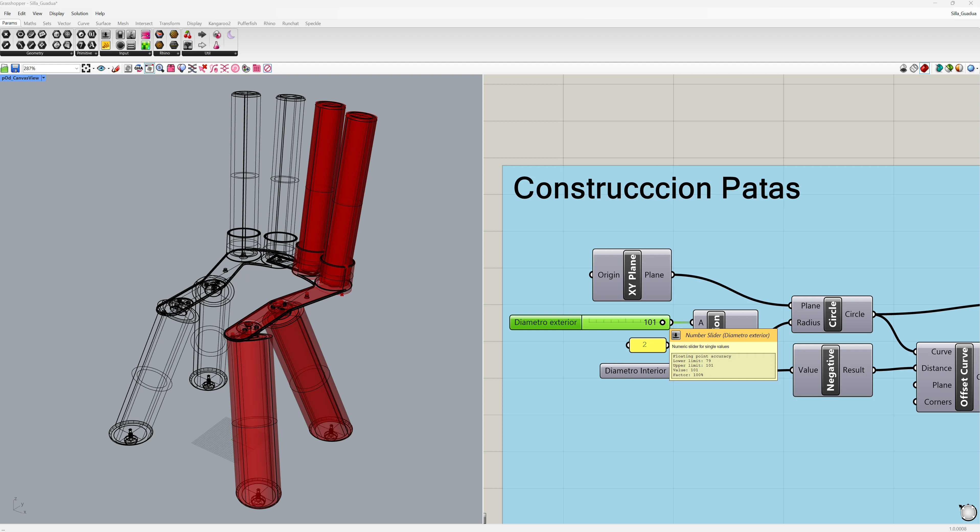Click the cherry icon in the Util panel

188,35
